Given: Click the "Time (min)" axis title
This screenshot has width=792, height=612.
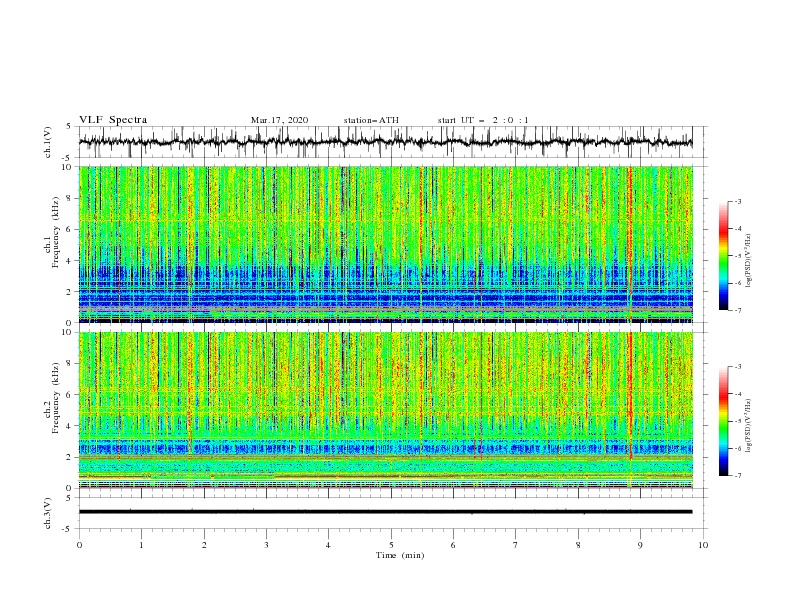Looking at the screenshot, I should coord(400,555).
